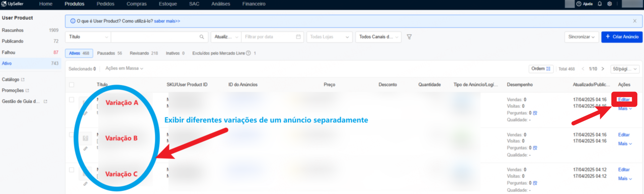Switch to the Inativos tab
The width and height of the screenshot is (644, 194).
[x=175, y=53]
